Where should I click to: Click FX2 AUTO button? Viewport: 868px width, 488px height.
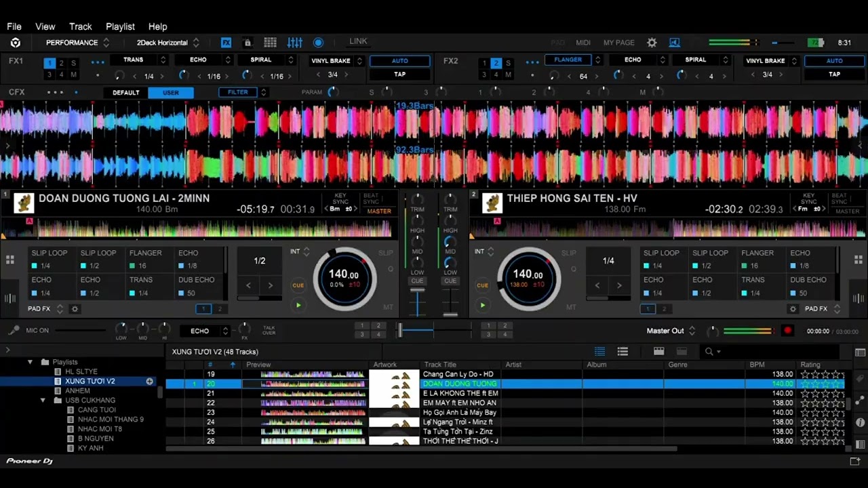click(x=835, y=61)
